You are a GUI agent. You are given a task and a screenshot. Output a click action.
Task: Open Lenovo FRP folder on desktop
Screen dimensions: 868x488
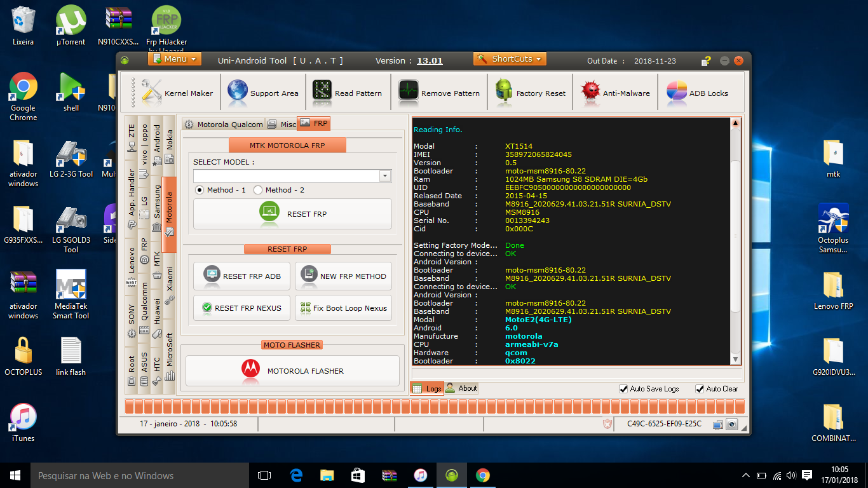[833, 291]
